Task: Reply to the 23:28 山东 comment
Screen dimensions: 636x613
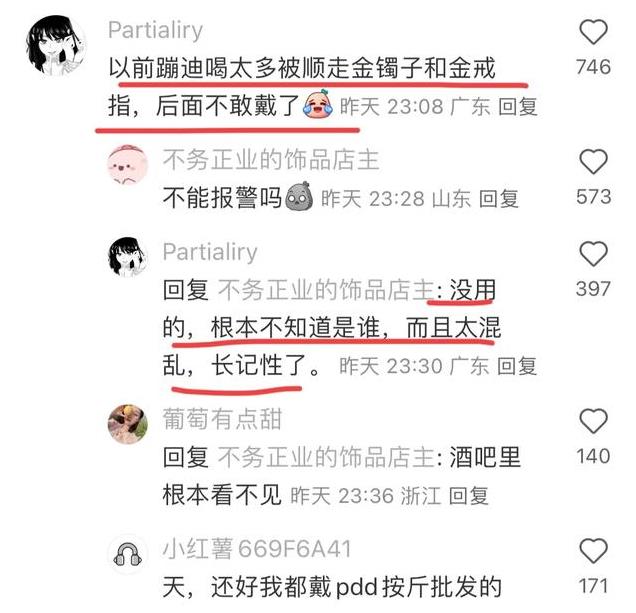Action: click(x=498, y=199)
